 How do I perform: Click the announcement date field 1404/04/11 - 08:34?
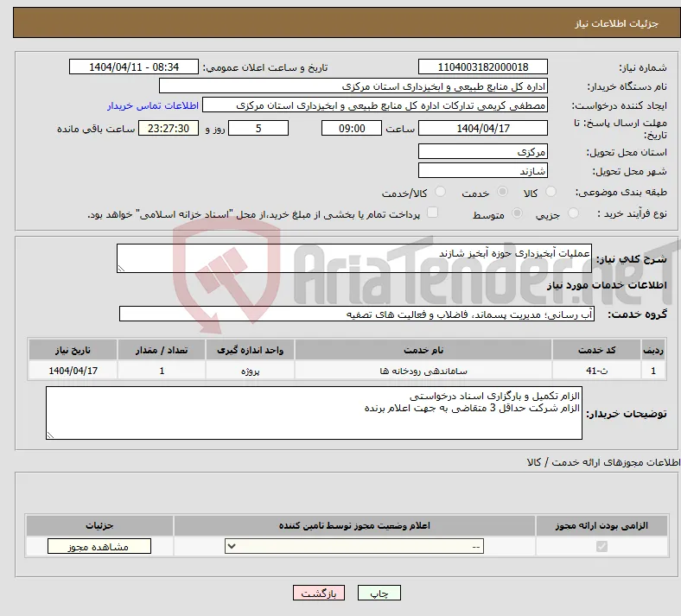(x=134, y=67)
